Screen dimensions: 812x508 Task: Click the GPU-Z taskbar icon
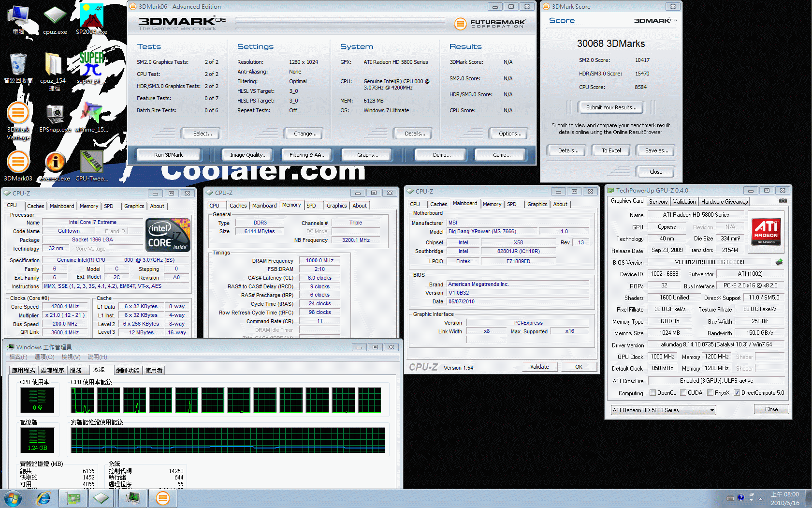73,498
